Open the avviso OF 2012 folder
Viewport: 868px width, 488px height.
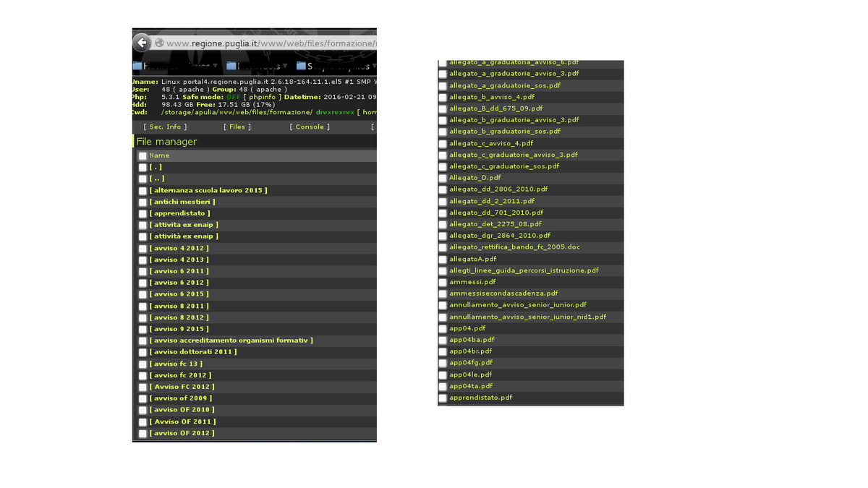(182, 433)
